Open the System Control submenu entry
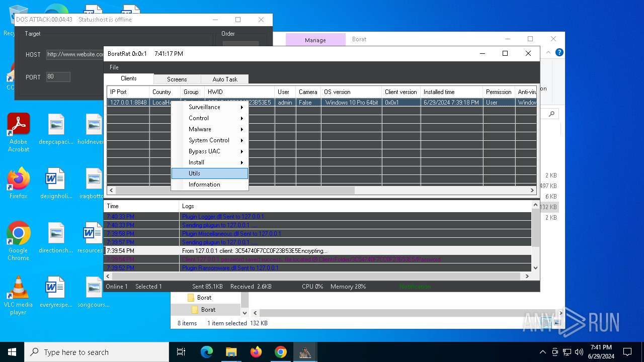The image size is (644, 362). click(x=210, y=140)
